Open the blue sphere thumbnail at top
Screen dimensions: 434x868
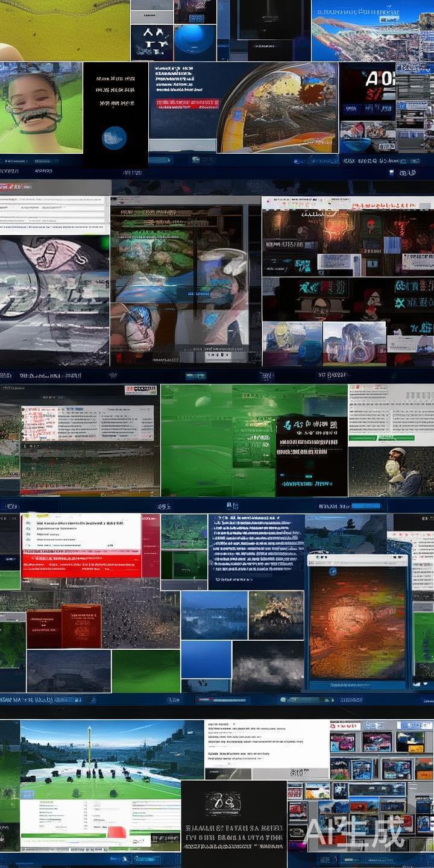click(195, 42)
